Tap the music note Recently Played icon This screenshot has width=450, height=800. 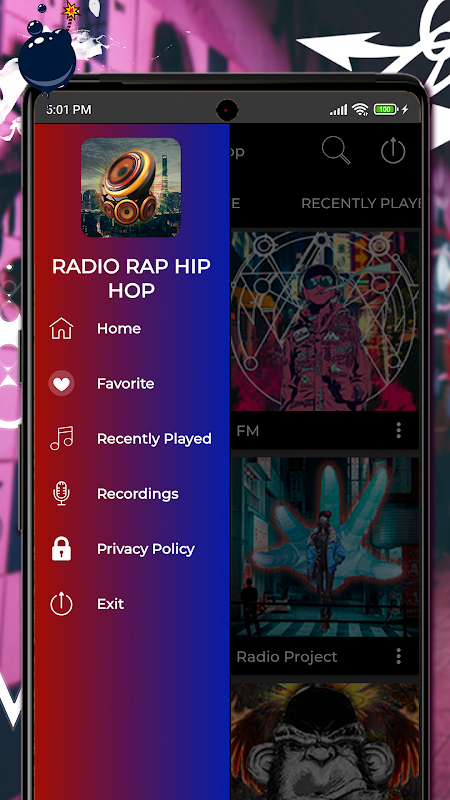61,438
